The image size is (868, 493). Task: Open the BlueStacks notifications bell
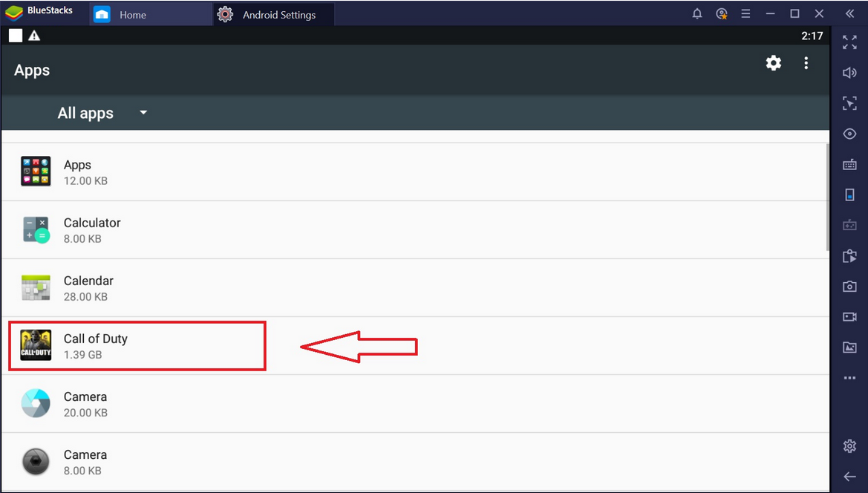[697, 14]
